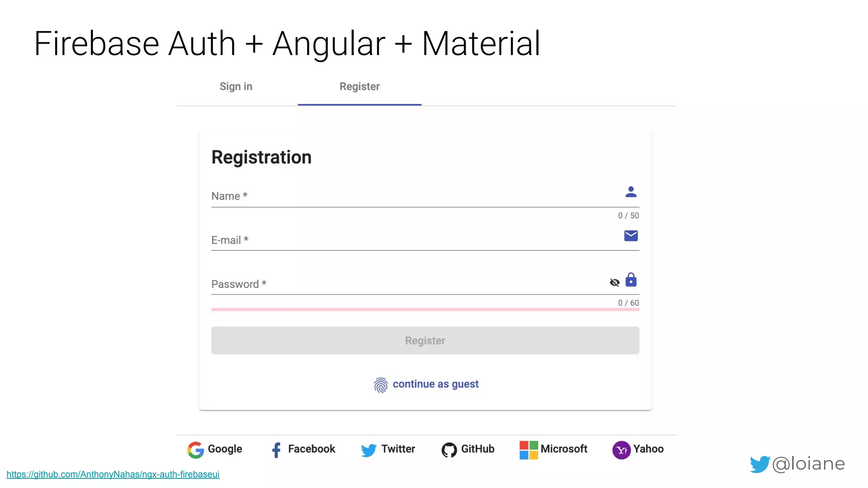
Task: Choose Microsoft sign-in label
Action: click(x=564, y=449)
